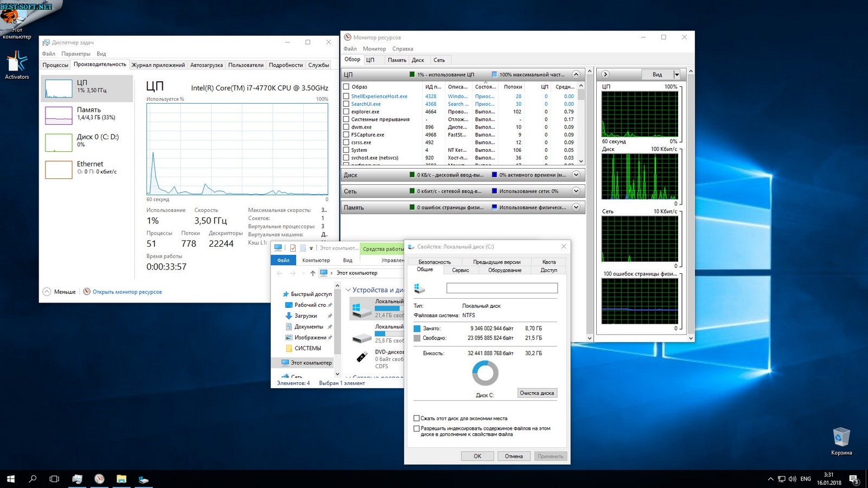Click the DVD drive icon in Explorer

coord(362,357)
